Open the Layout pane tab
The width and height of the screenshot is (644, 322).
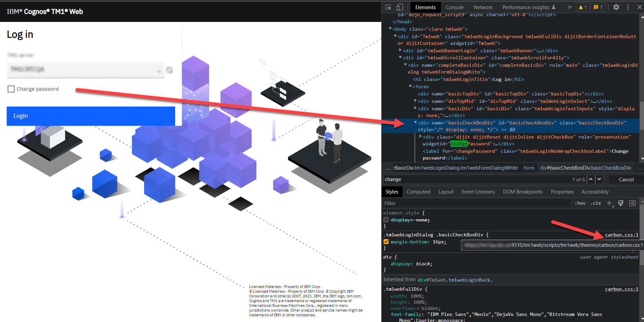pos(446,192)
